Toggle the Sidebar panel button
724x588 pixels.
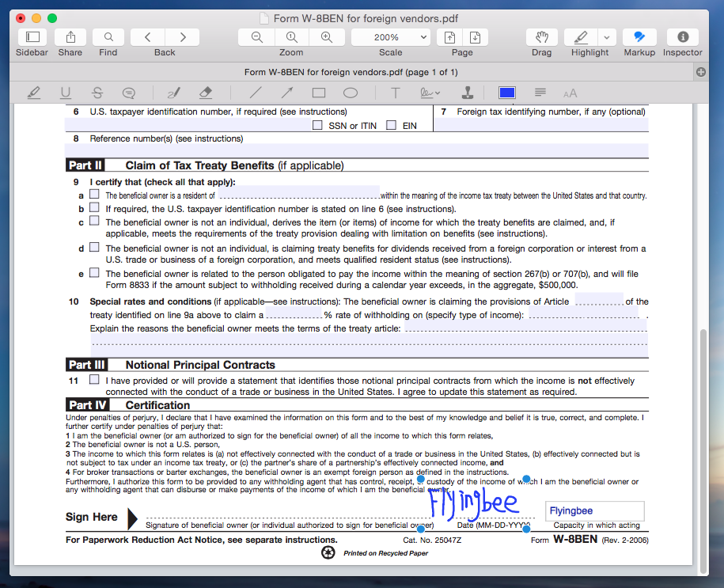click(32, 37)
